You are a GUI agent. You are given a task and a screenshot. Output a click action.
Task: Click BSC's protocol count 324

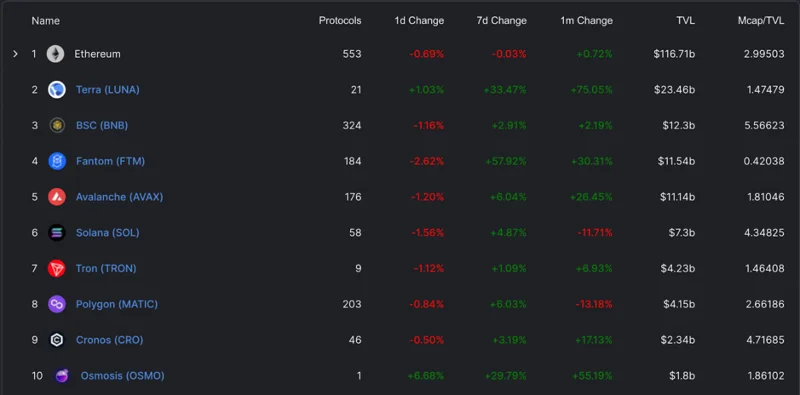click(352, 126)
